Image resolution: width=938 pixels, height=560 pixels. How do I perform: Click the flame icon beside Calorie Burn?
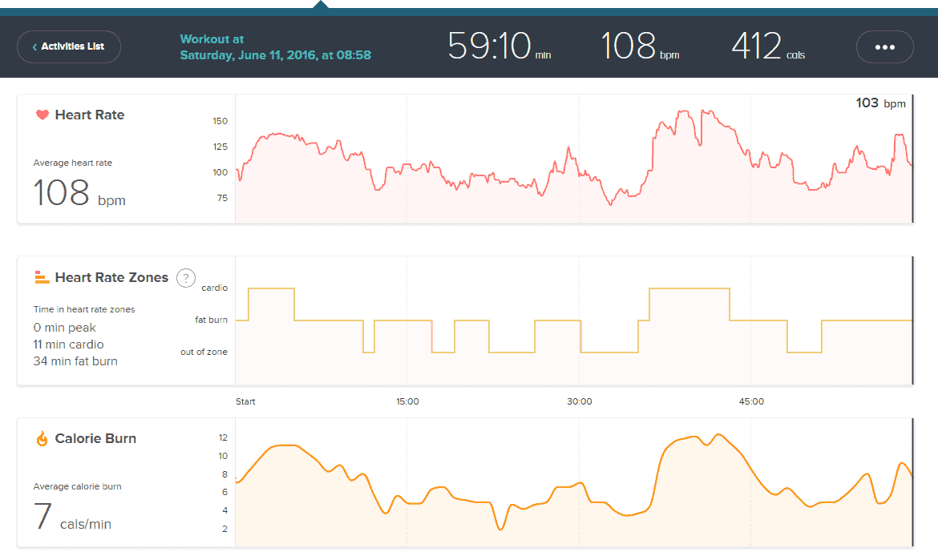(x=42, y=438)
